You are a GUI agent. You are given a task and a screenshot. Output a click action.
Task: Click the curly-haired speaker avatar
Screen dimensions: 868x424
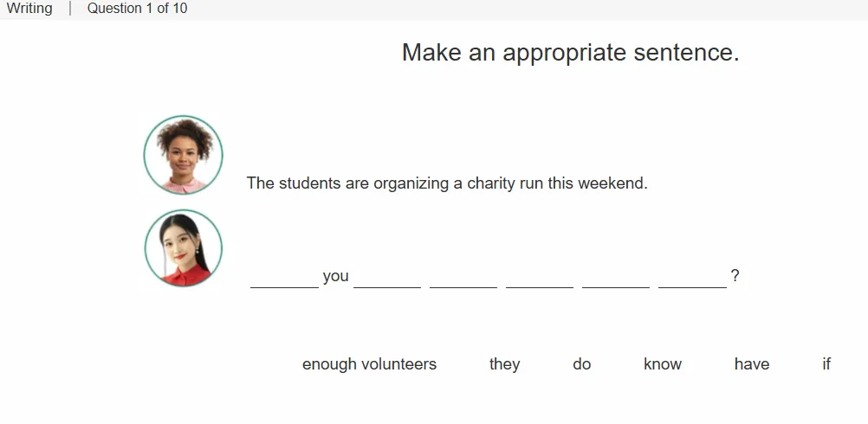[184, 155]
